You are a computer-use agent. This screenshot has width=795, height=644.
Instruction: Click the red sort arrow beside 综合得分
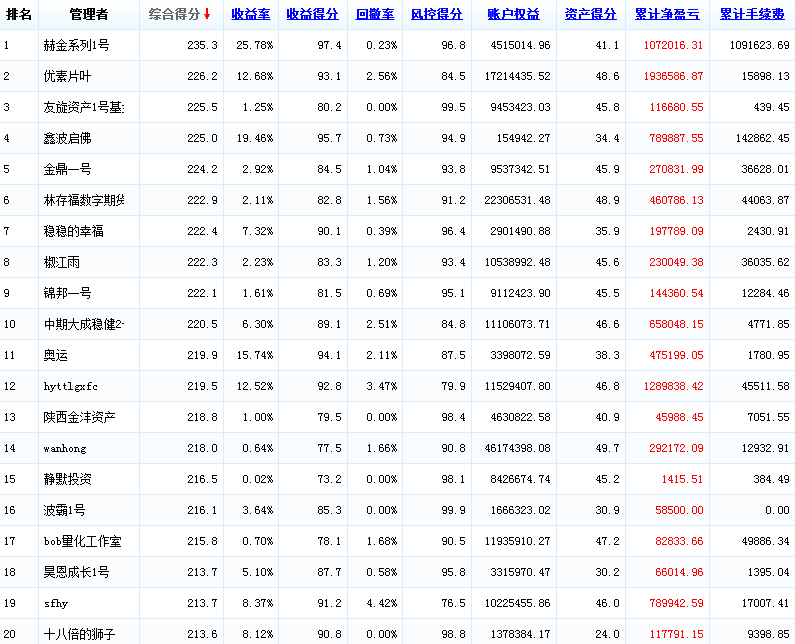[x=207, y=15]
